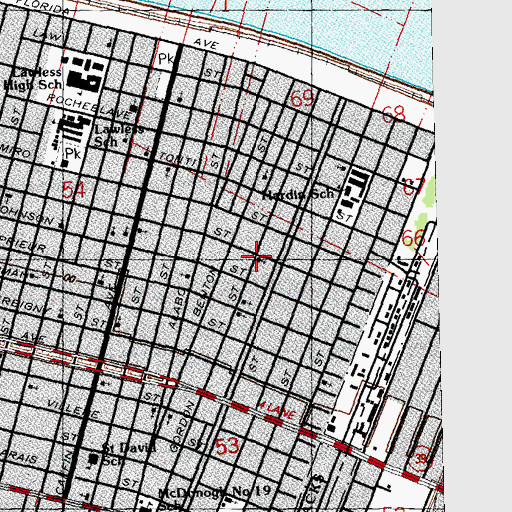
Task: Click the 'Lawless Sch' map label
Action: (x=119, y=135)
